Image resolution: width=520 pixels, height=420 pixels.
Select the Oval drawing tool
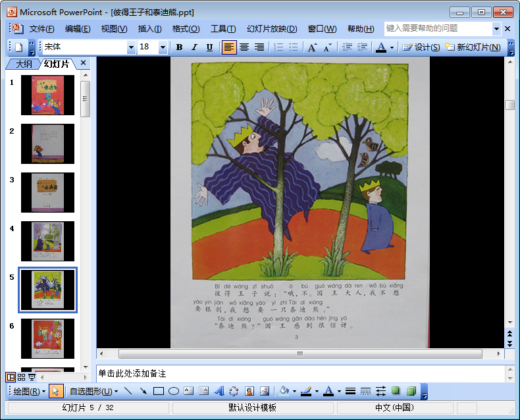coord(174,392)
